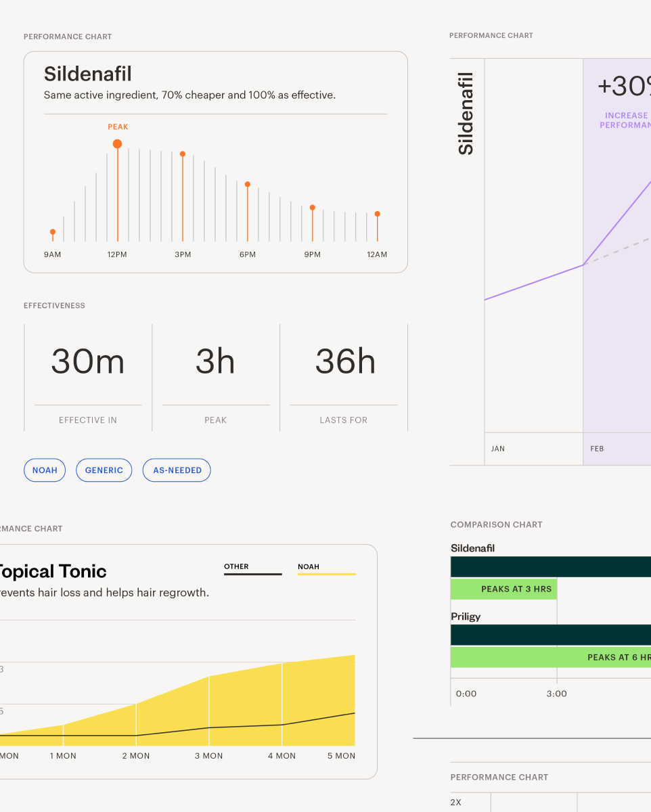The image size is (651, 812).
Task: Select the orange marker above 6PM
Action: point(248,184)
